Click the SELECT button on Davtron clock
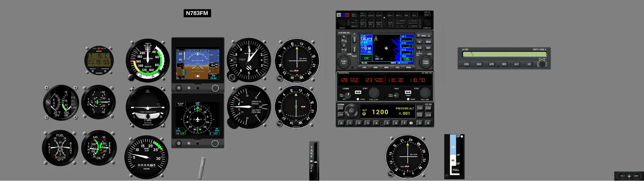The image size is (644, 181). pos(93,71)
